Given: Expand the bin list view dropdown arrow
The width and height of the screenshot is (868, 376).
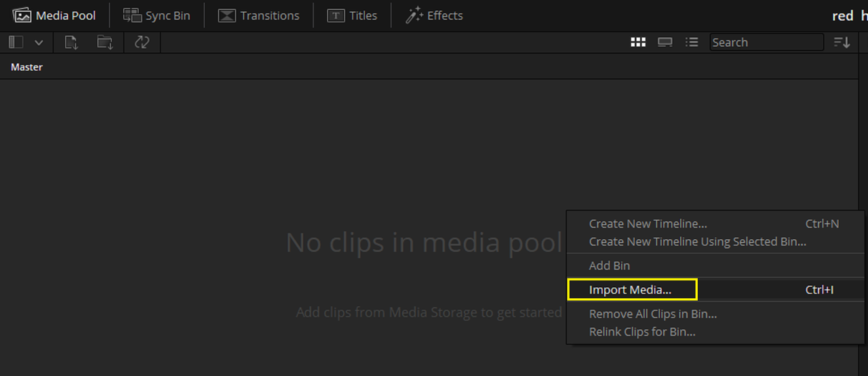Looking at the screenshot, I should pyautogui.click(x=39, y=43).
